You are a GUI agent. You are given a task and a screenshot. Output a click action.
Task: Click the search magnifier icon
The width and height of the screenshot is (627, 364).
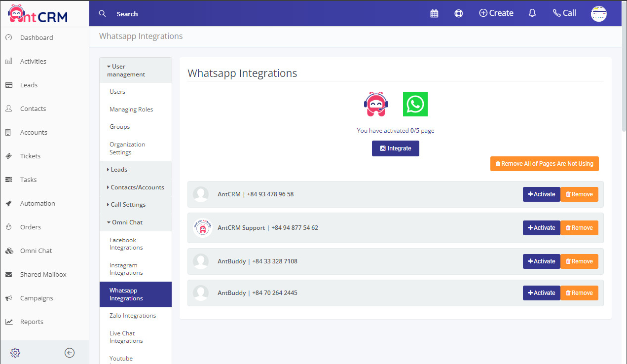pos(102,13)
